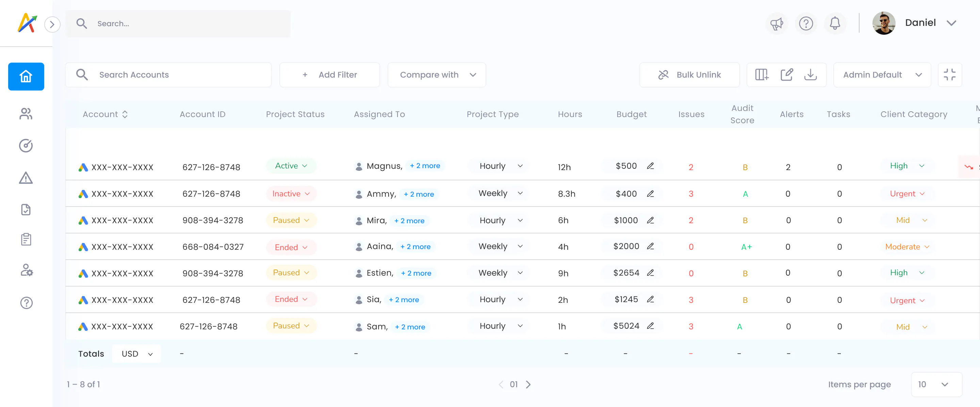Open the help sidebar icon
This screenshot has height=407, width=980.
(x=26, y=303)
